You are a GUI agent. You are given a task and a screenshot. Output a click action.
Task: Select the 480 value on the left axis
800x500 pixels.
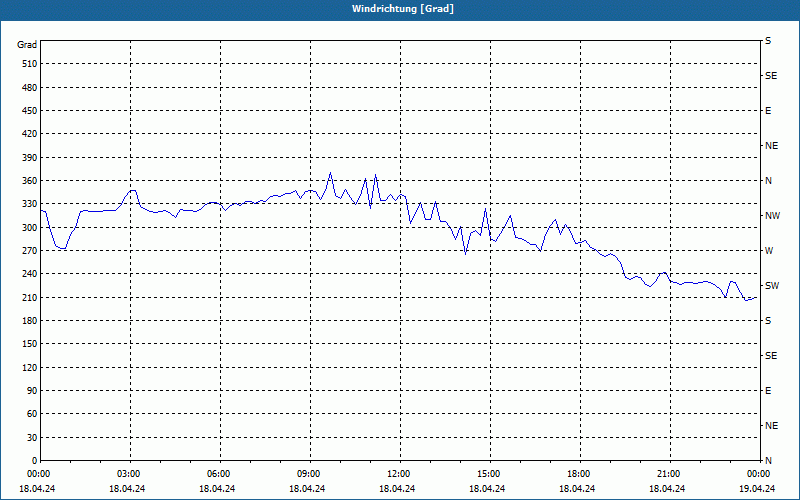[30, 88]
